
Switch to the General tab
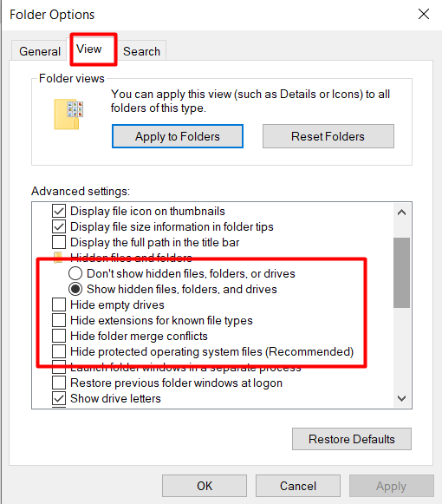[40, 51]
